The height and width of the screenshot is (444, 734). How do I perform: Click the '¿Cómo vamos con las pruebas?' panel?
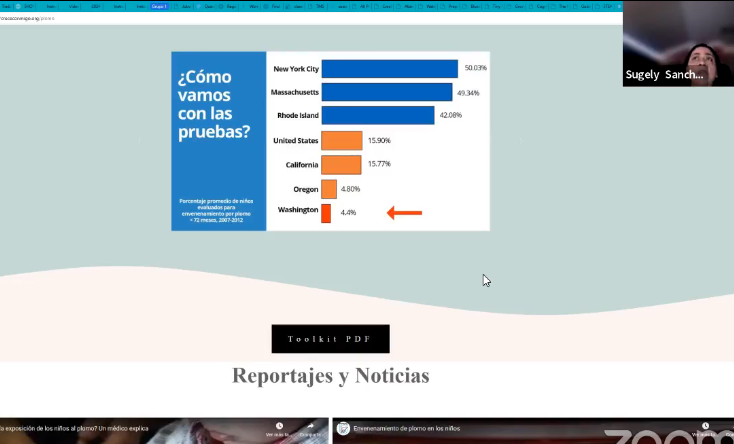tap(218, 140)
